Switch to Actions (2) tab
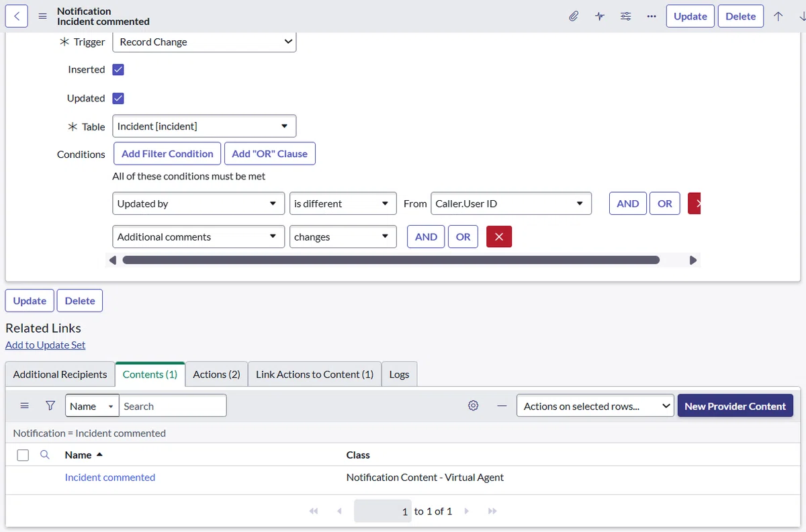This screenshot has height=532, width=806. (x=216, y=374)
